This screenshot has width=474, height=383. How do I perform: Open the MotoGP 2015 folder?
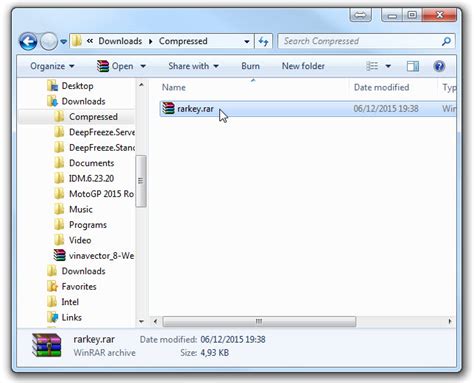pos(101,194)
